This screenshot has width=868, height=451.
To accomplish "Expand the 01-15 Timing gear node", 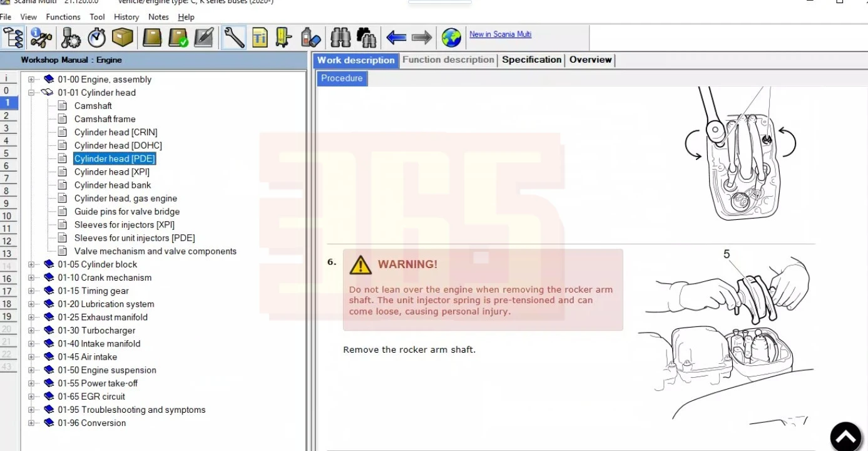I will (x=31, y=291).
